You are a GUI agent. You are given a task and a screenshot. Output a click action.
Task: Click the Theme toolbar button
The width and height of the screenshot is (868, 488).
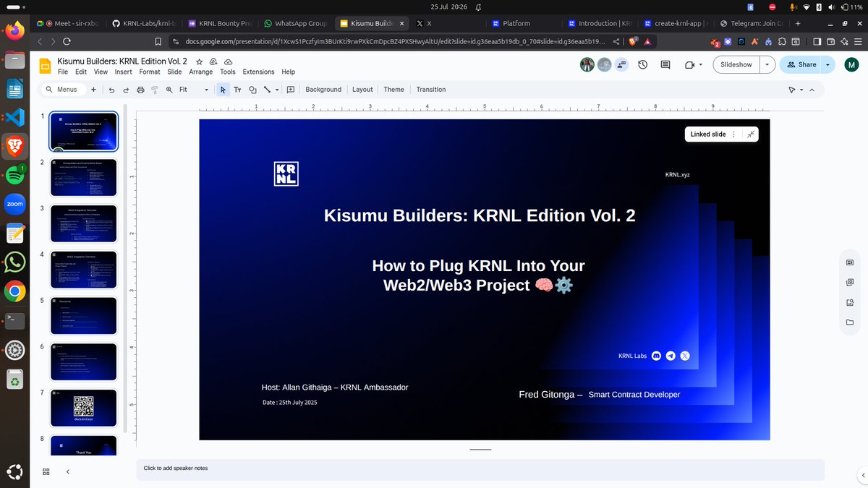(393, 90)
